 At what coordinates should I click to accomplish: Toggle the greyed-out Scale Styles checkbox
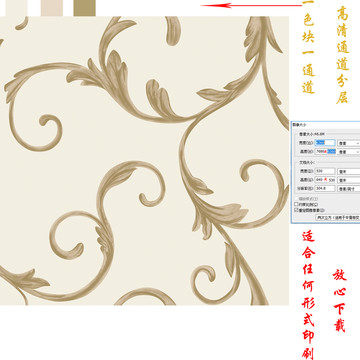click(296, 199)
